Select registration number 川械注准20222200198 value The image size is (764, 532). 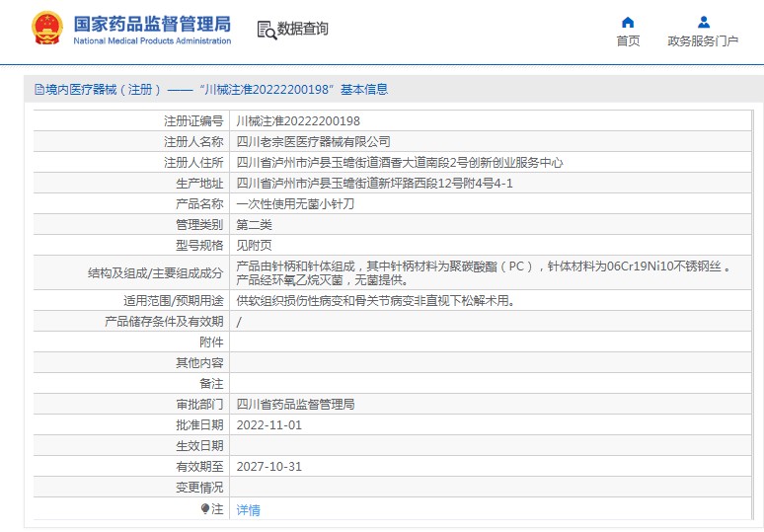[x=298, y=120]
